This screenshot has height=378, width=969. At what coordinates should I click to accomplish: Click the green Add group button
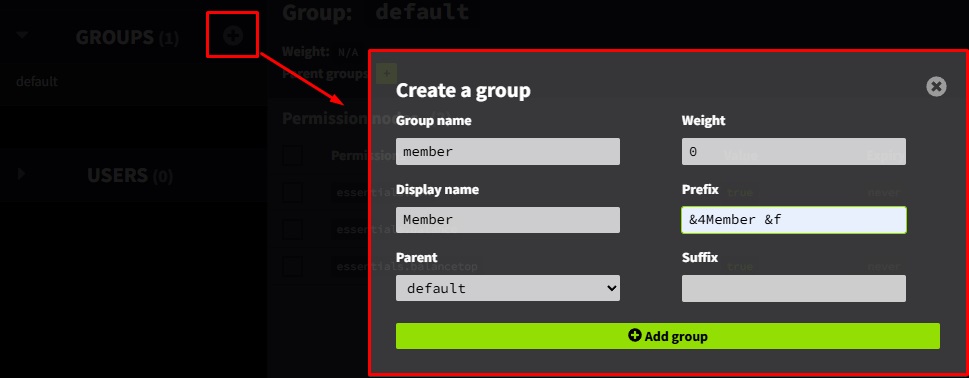tap(667, 336)
